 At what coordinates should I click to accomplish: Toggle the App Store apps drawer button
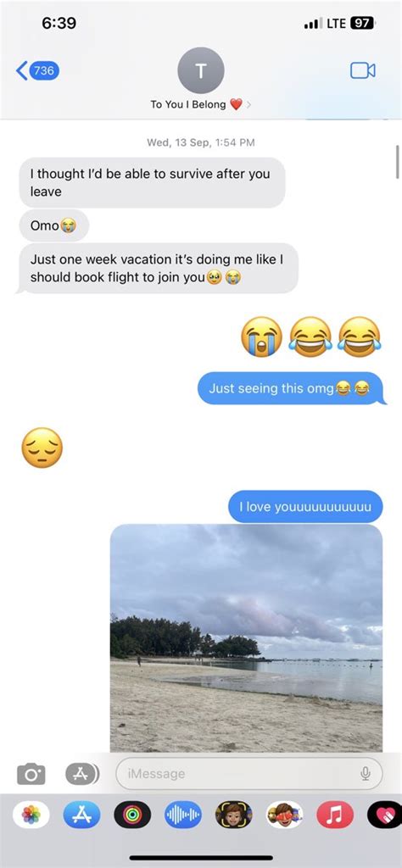tap(82, 773)
